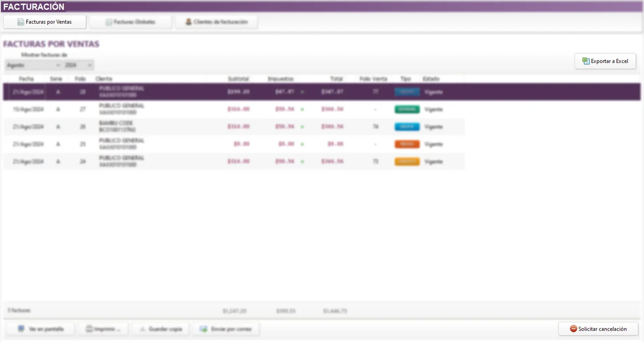Open the year dropdown showing 2024

coord(78,65)
